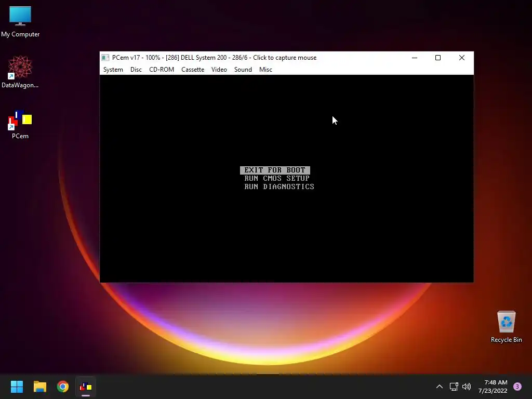The width and height of the screenshot is (532, 399).
Task: Open the System menu in PCem
Action: coord(113,70)
